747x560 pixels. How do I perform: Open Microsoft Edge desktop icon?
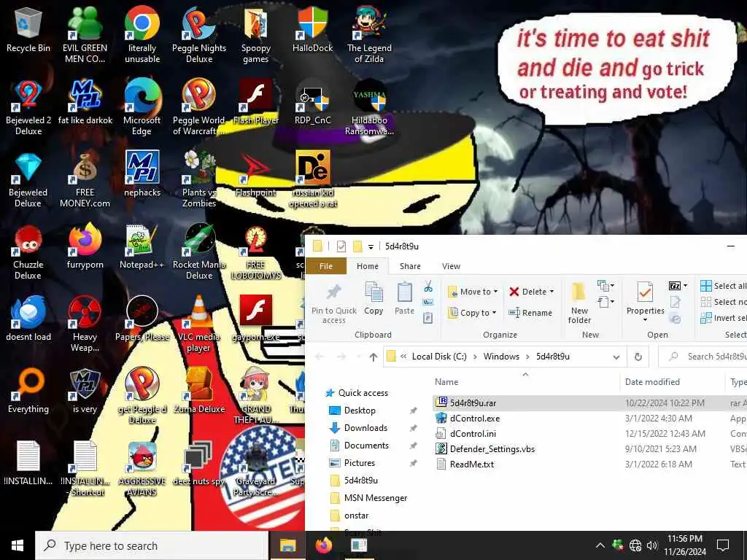[142, 106]
